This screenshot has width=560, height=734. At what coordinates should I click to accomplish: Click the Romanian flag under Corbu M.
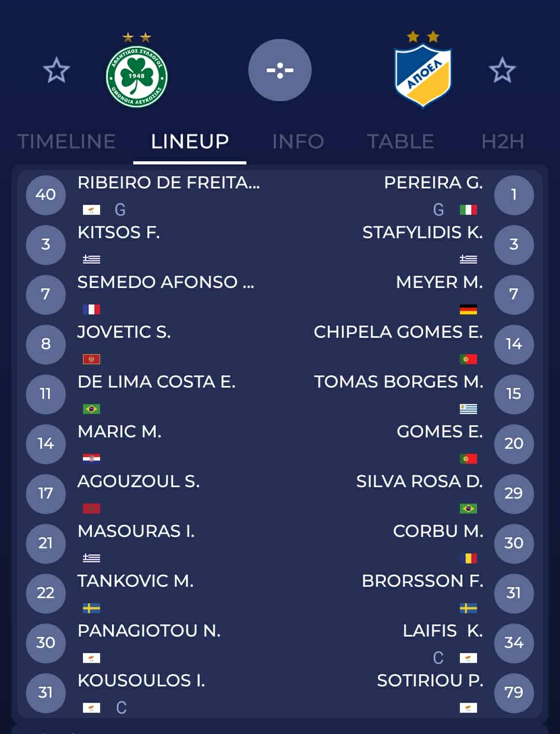468,559
